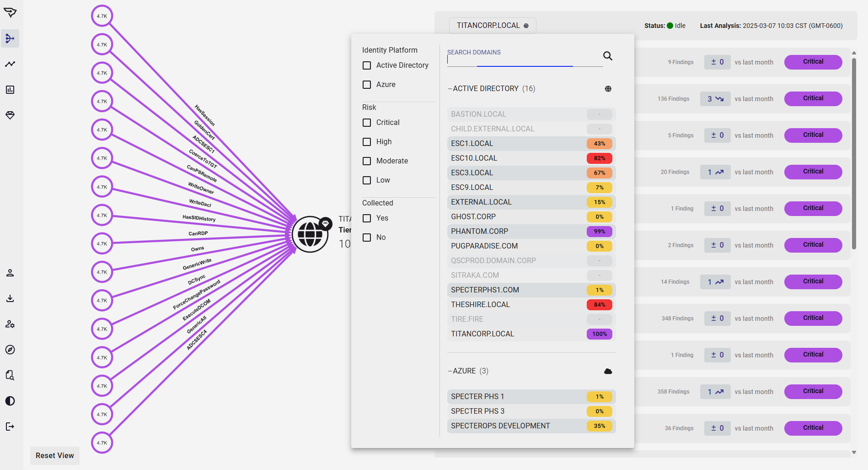Choose ESC3.LOCAL from the list
Viewport: 868px width, 470px height.
[x=531, y=173]
